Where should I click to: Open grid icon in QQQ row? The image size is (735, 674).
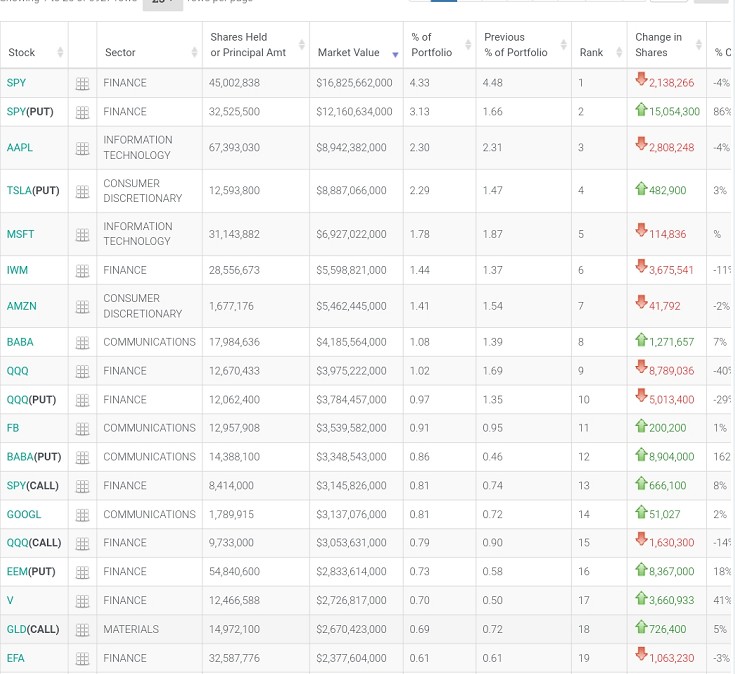coord(82,372)
